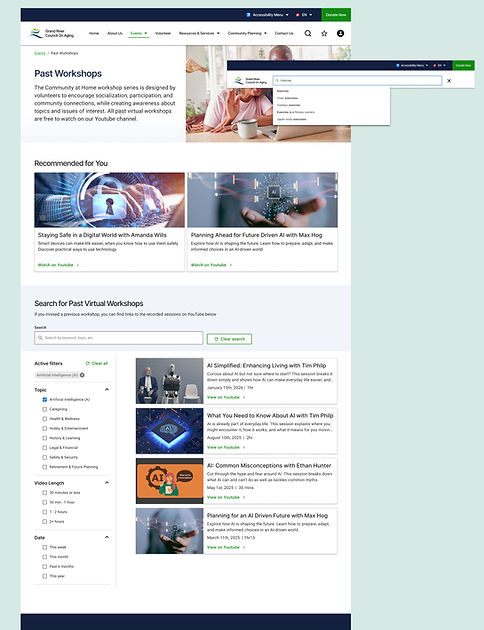
Task: Open the EN language dropdown
Action: 304,15
